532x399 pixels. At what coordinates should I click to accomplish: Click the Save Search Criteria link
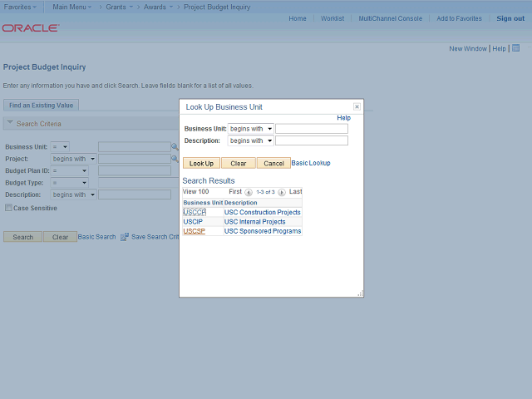[155, 237]
